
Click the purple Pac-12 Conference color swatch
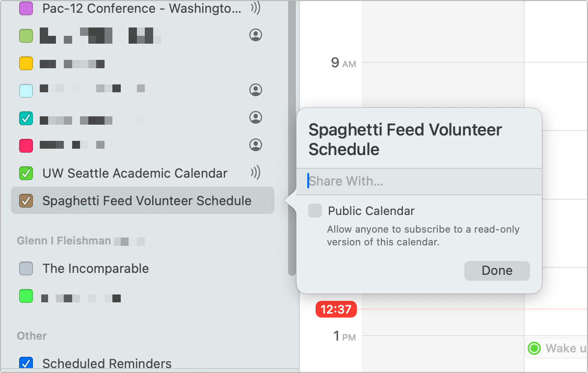pos(26,8)
